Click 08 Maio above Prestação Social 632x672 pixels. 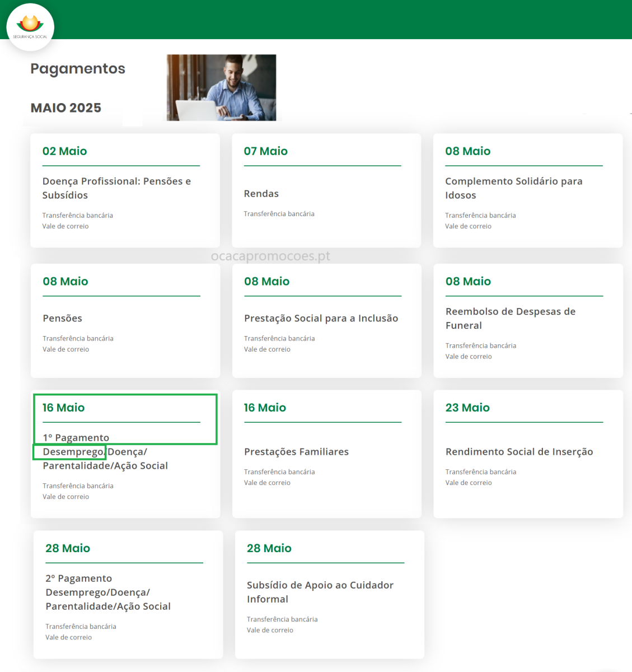(267, 282)
